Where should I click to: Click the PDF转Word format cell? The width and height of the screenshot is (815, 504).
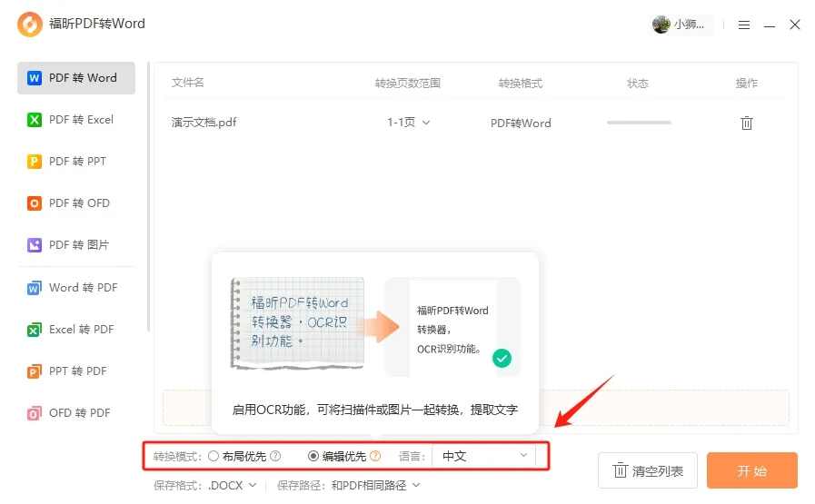(521, 124)
